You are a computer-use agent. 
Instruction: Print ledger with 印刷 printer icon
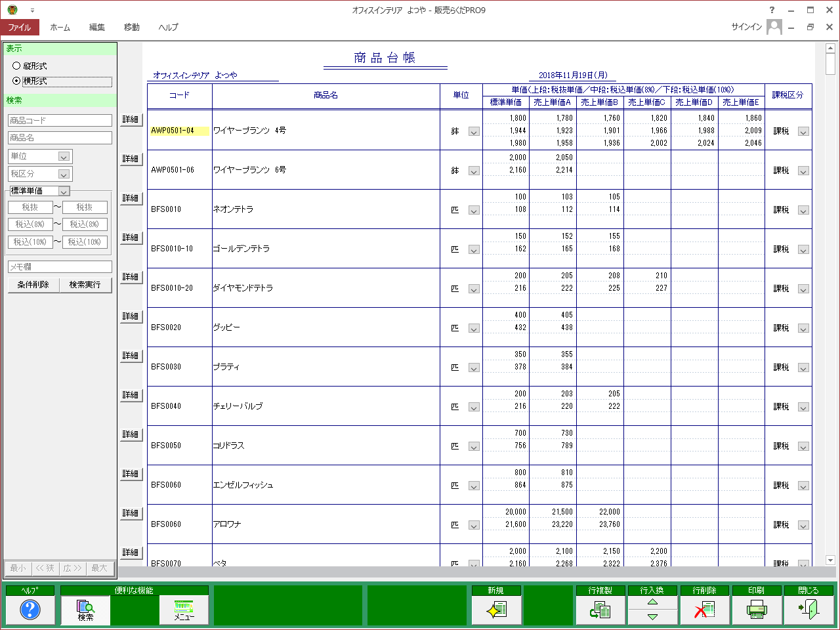click(757, 610)
